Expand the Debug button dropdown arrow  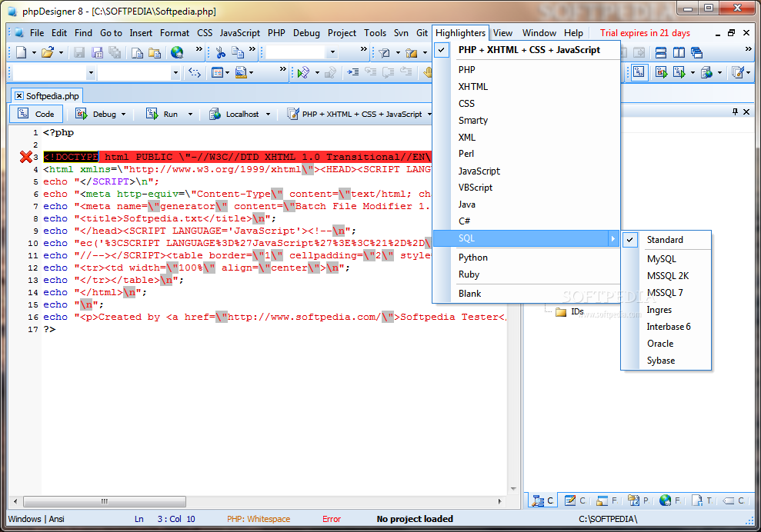point(123,115)
